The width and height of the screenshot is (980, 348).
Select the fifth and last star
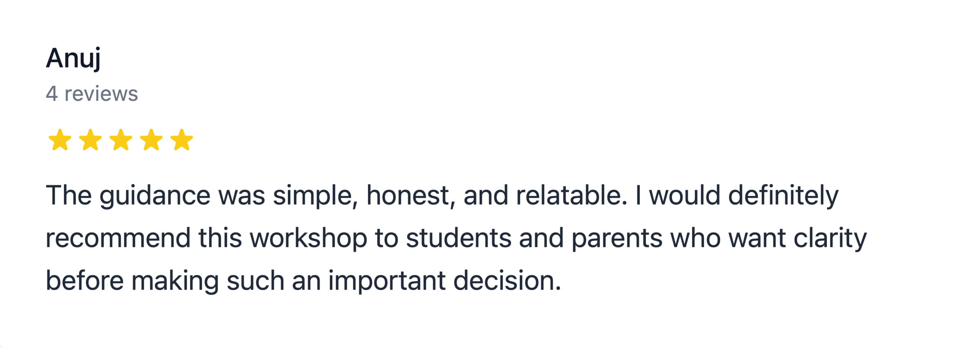[x=181, y=140]
